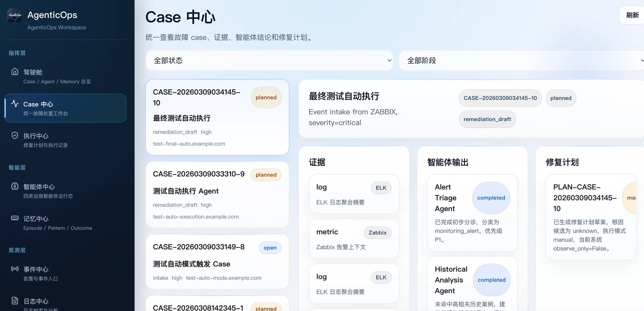The image size is (644, 311).
Task: Click the 执行中心 shield icon
Action: coord(15,135)
